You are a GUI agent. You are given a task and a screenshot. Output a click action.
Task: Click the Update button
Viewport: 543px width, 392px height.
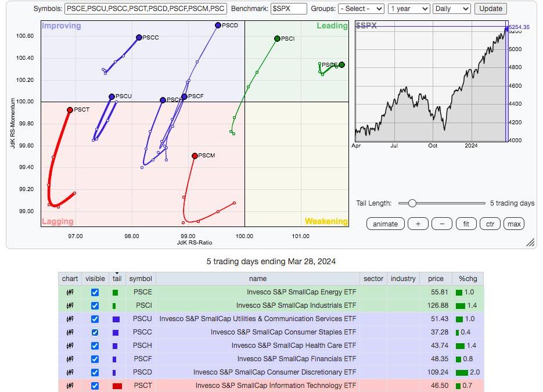coord(491,9)
